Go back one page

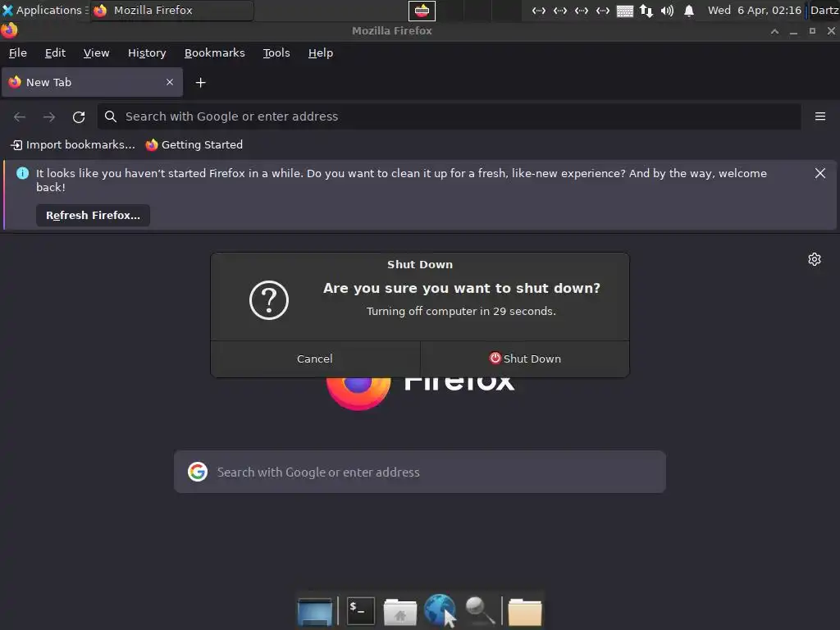point(20,116)
